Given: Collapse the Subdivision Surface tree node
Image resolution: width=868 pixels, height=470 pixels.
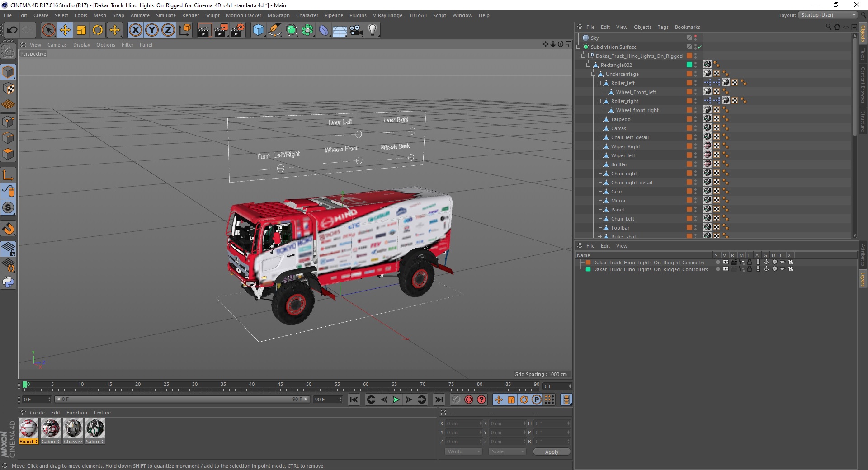Looking at the screenshot, I should click(578, 47).
